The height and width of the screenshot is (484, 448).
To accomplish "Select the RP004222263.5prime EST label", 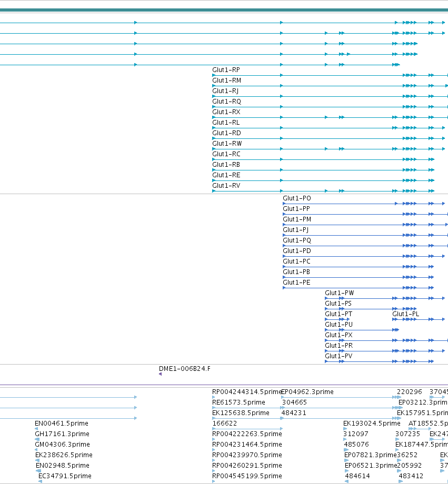I will (247, 433).
